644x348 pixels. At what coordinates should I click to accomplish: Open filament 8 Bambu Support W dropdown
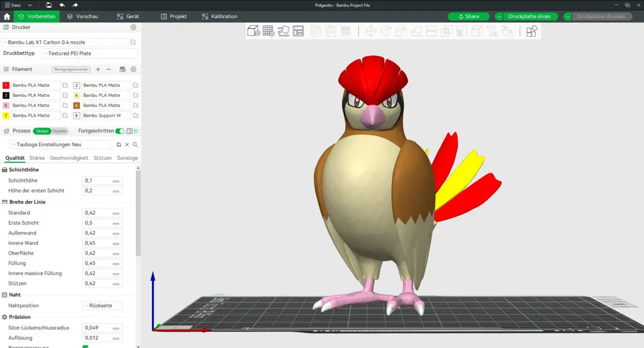click(x=106, y=115)
